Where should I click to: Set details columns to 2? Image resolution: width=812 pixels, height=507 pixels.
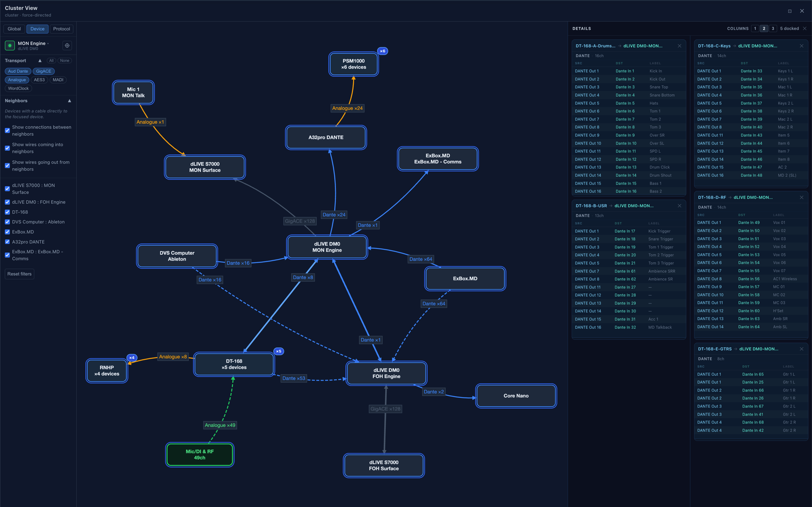[764, 28]
